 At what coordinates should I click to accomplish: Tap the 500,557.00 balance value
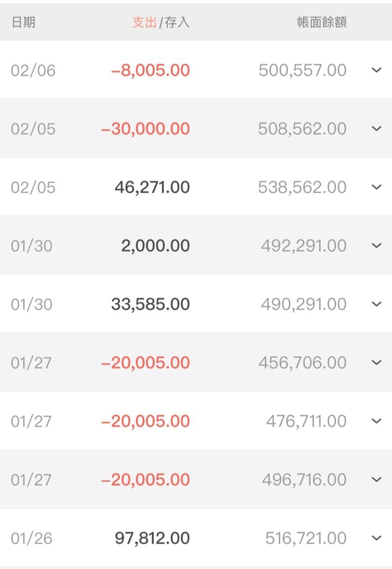(x=302, y=70)
